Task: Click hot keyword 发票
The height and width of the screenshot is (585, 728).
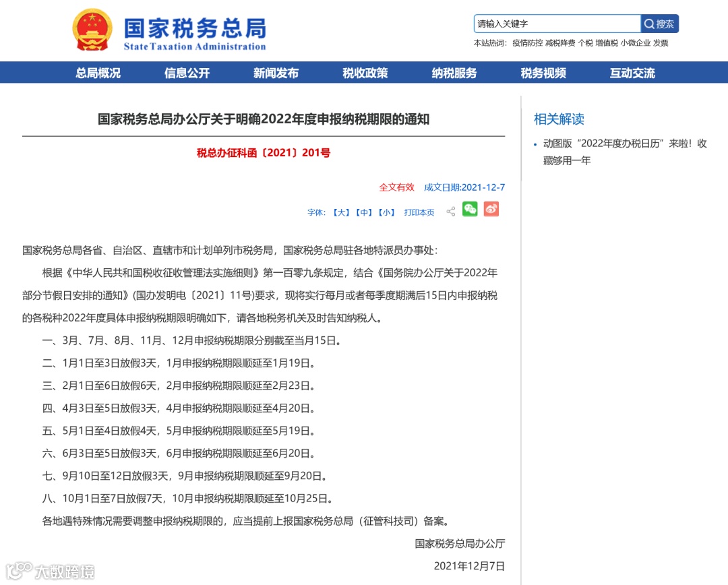Action: [x=661, y=43]
